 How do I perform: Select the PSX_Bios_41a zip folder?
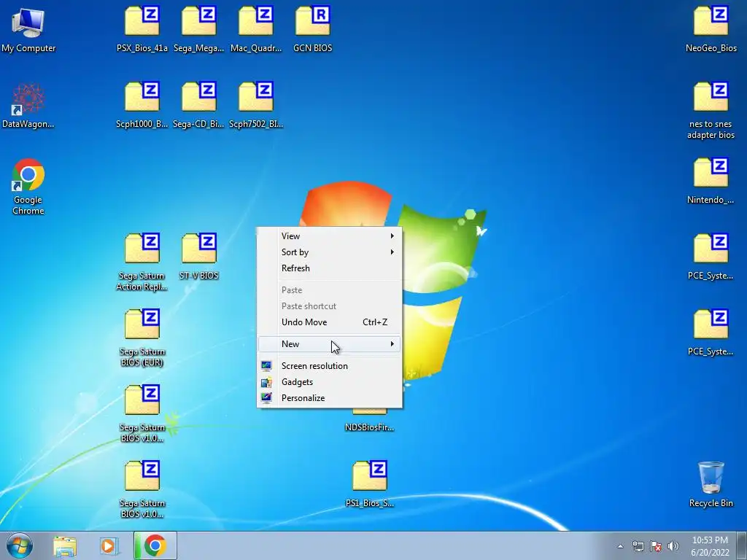coord(142,29)
